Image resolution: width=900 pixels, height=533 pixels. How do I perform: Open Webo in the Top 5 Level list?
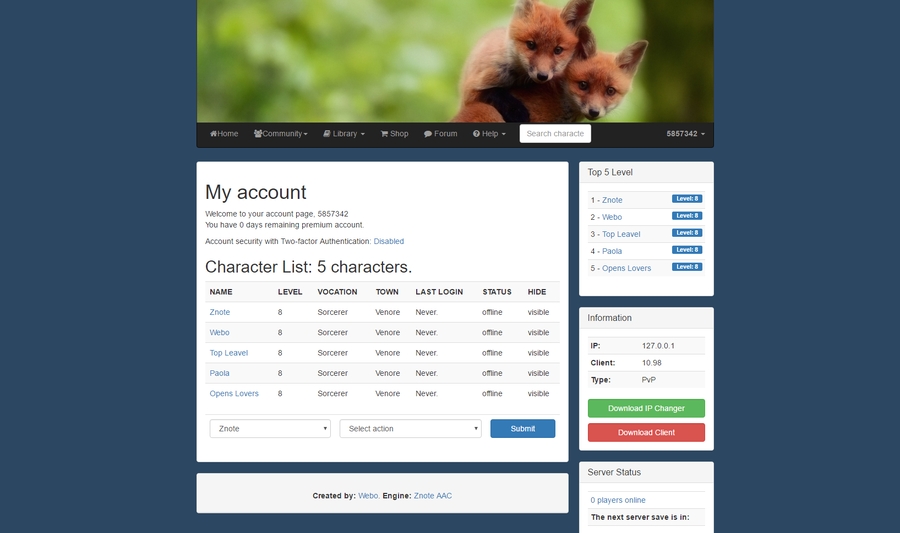[612, 217]
